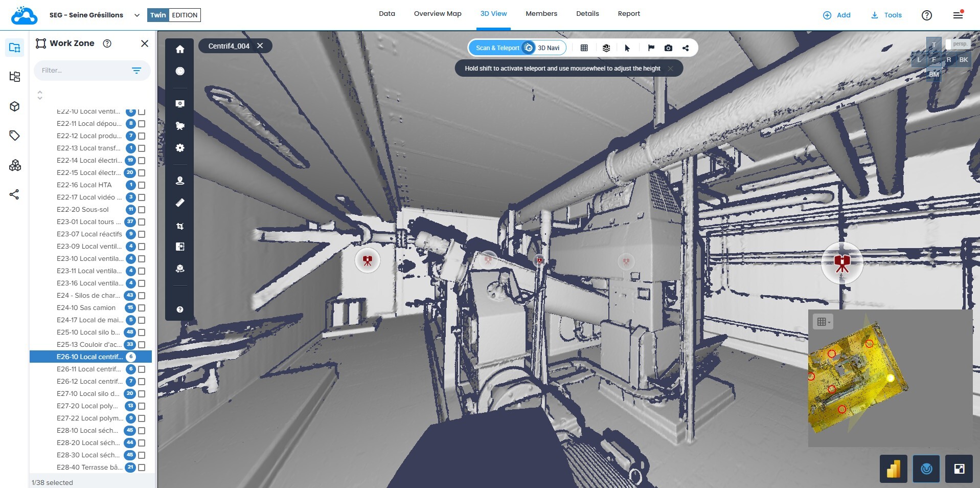Check the E22-16 Local HTA checkbox
The width and height of the screenshot is (980, 488).
(142, 185)
